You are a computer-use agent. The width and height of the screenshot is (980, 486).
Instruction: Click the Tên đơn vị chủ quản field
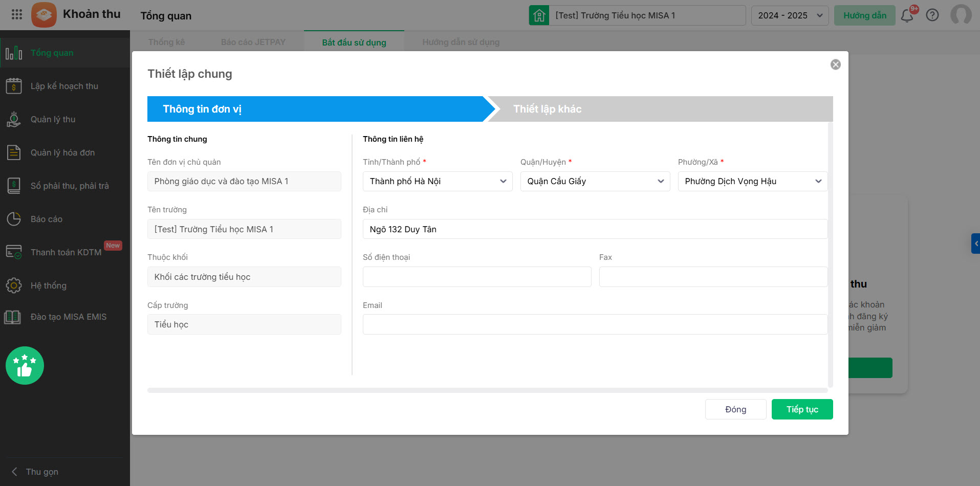[244, 181]
